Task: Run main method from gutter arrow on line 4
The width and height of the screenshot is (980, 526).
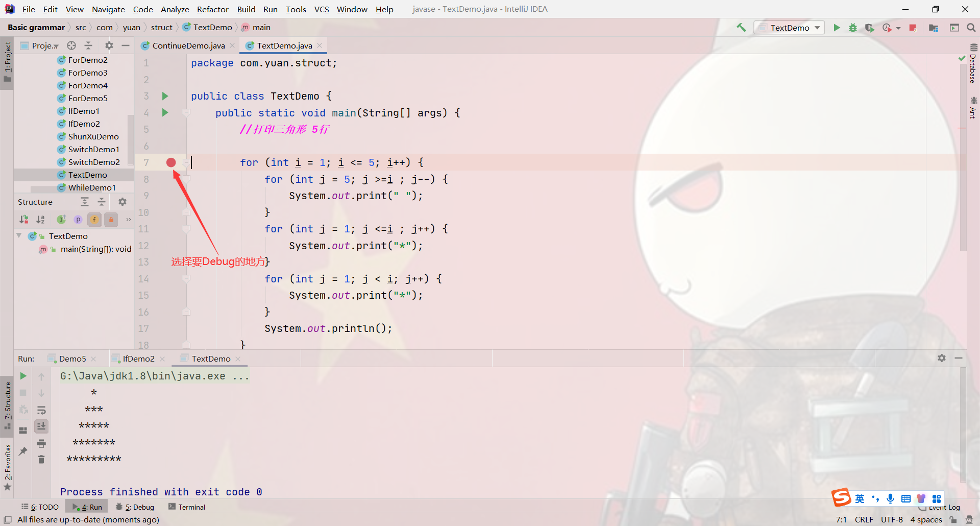Action: point(165,112)
